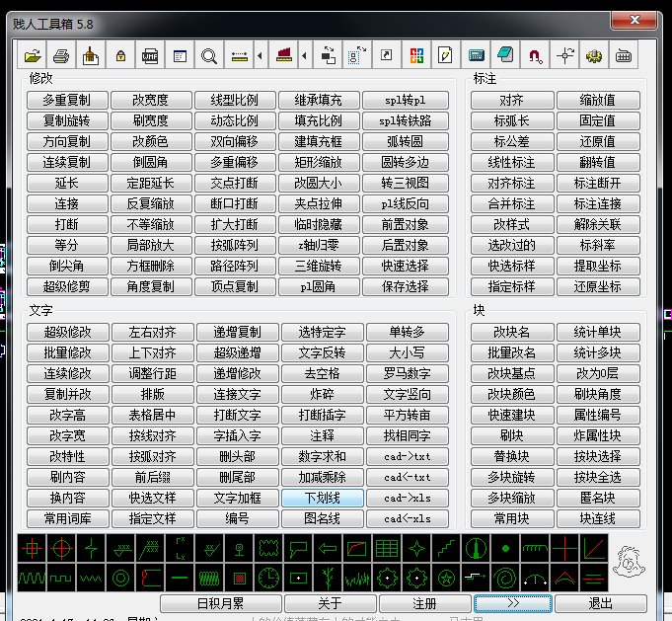Click the teal eraser icon
This screenshot has height=621, width=672.
coord(505,55)
